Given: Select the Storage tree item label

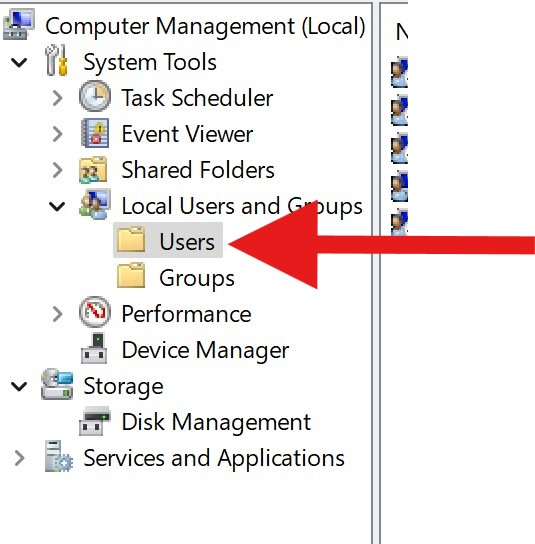Looking at the screenshot, I should pos(123,386).
